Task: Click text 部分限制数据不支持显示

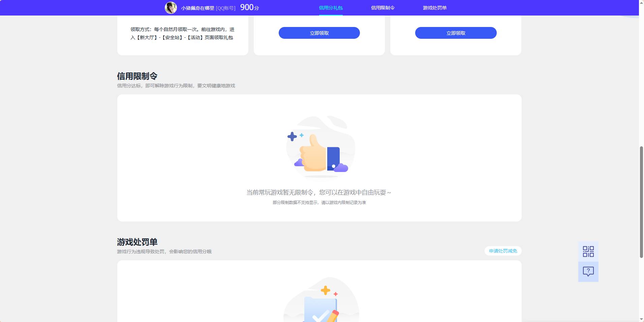Action: 295,203
